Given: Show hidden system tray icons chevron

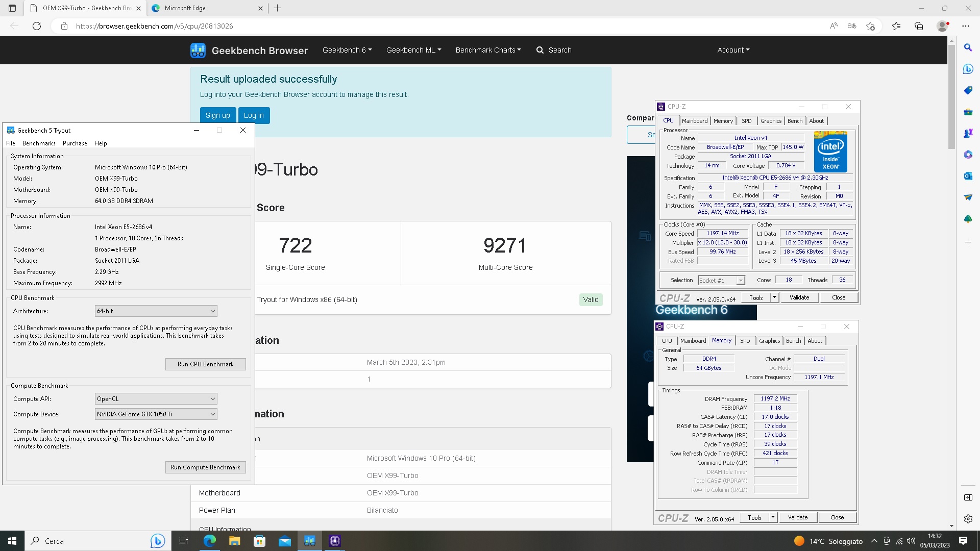Looking at the screenshot, I should 874,541.
